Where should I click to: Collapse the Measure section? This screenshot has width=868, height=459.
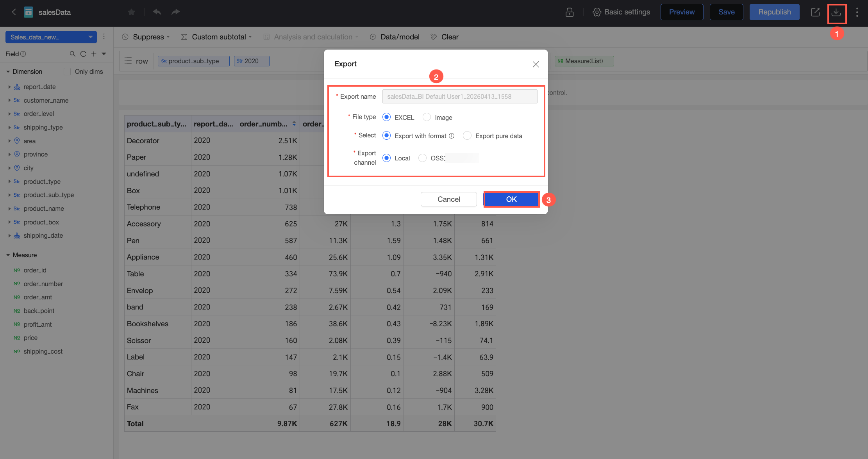coord(8,255)
